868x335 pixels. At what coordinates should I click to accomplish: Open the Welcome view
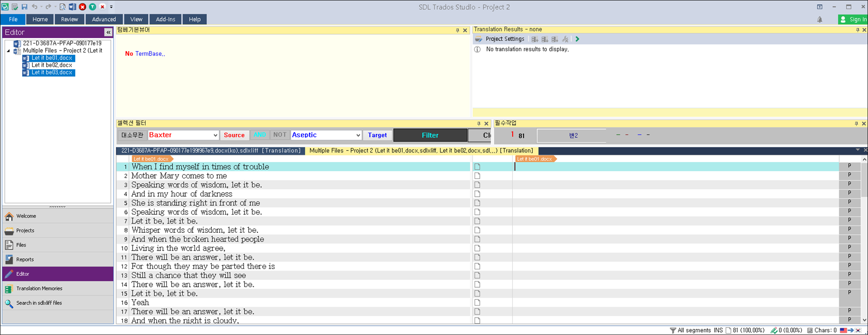click(x=58, y=216)
